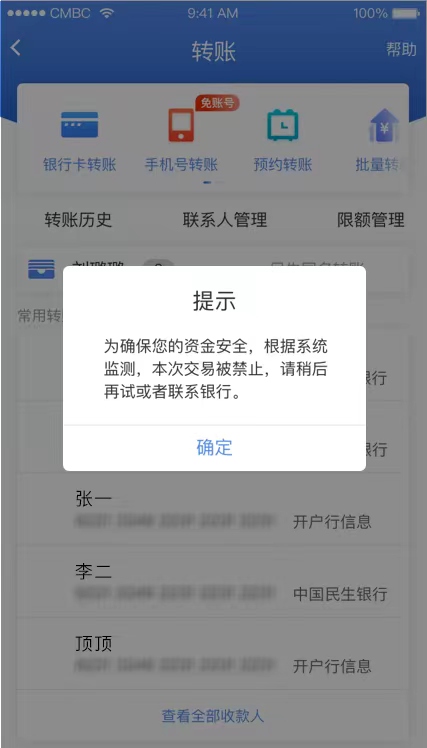Select the 手机号转账 phone icon
The image size is (427, 748).
181,125
